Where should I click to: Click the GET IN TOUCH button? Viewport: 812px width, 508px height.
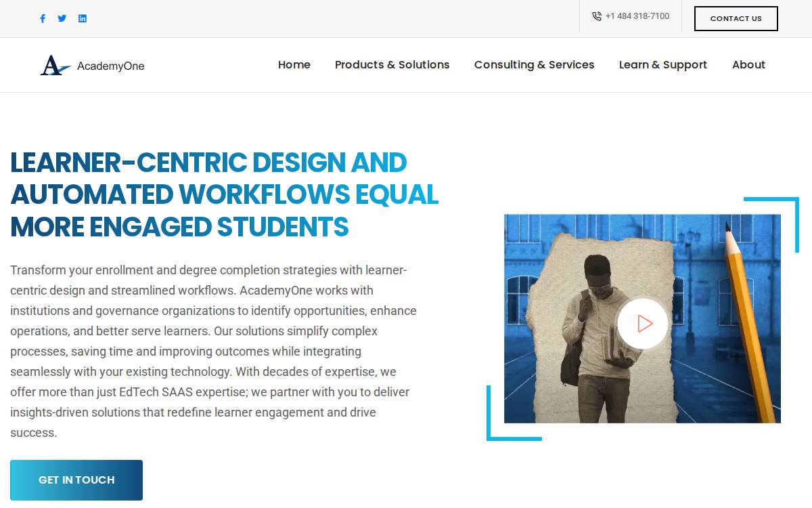point(76,480)
